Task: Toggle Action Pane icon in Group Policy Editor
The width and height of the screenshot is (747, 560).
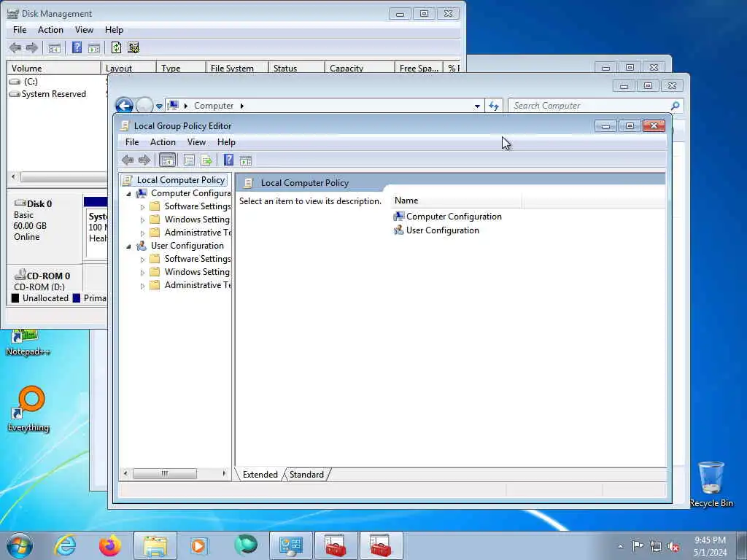Action: tap(246, 160)
